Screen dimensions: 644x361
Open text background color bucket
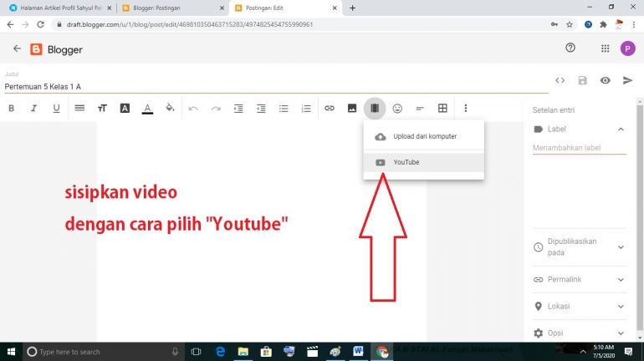pyautogui.click(x=170, y=109)
